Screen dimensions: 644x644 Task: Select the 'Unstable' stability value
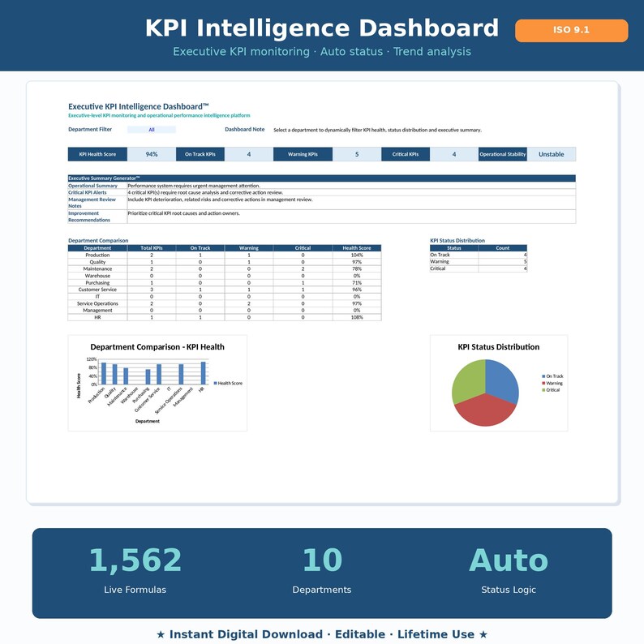(x=552, y=154)
